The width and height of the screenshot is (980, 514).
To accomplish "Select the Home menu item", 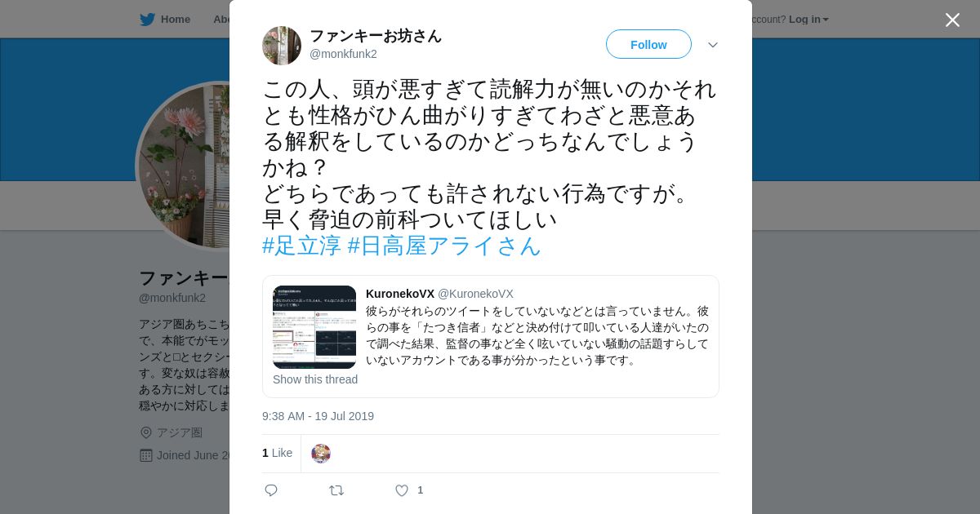I will (x=176, y=19).
